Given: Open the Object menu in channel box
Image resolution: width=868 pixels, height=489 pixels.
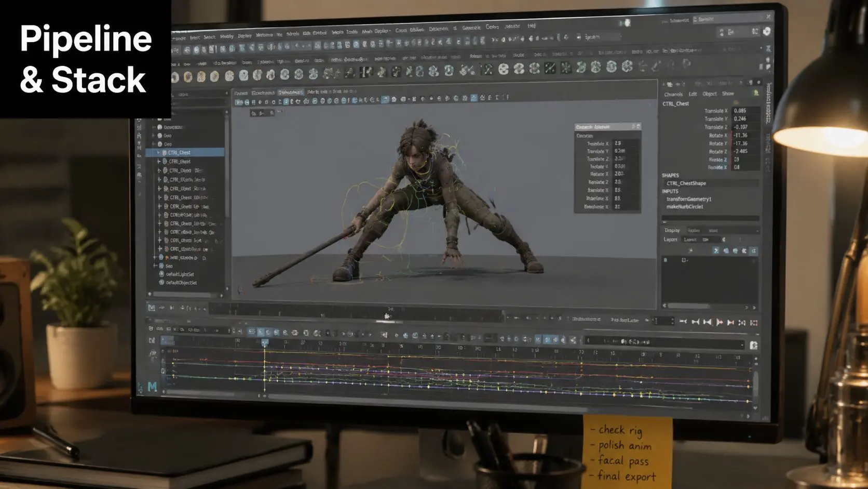Looking at the screenshot, I should click(x=709, y=94).
